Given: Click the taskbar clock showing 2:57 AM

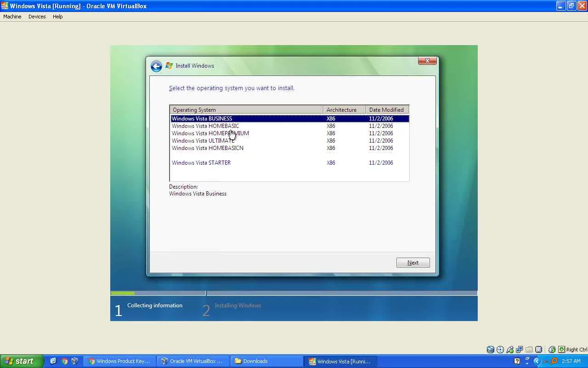Looking at the screenshot, I should [571, 361].
